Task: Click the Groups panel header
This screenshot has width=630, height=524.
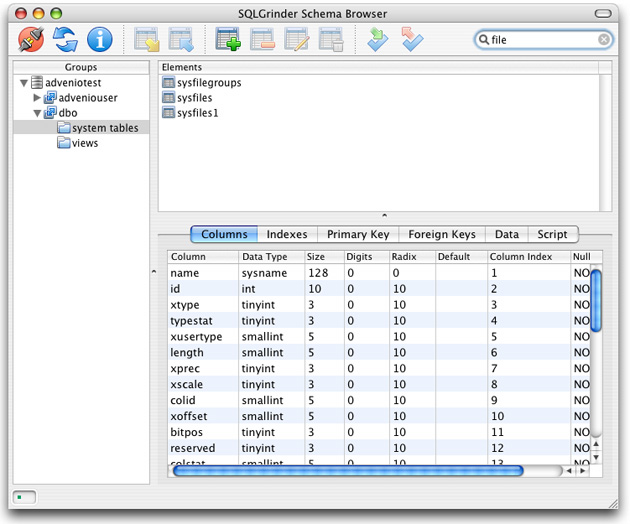Action: coord(81,67)
